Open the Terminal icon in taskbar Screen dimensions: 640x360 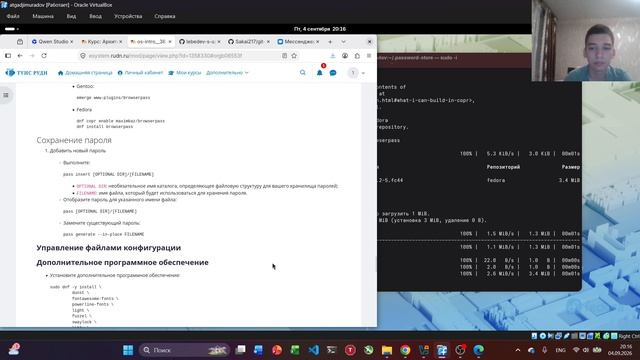[x=332, y=350]
